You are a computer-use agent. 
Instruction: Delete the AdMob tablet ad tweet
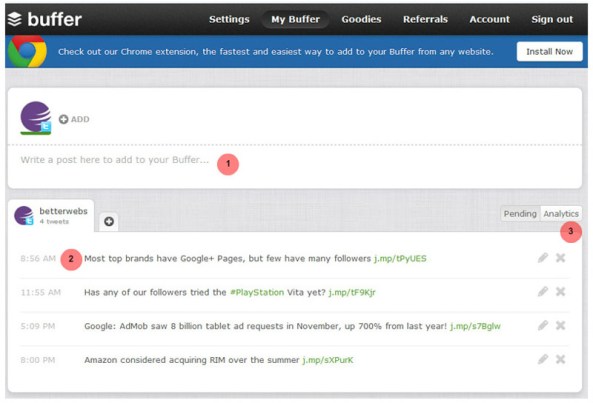coord(560,325)
